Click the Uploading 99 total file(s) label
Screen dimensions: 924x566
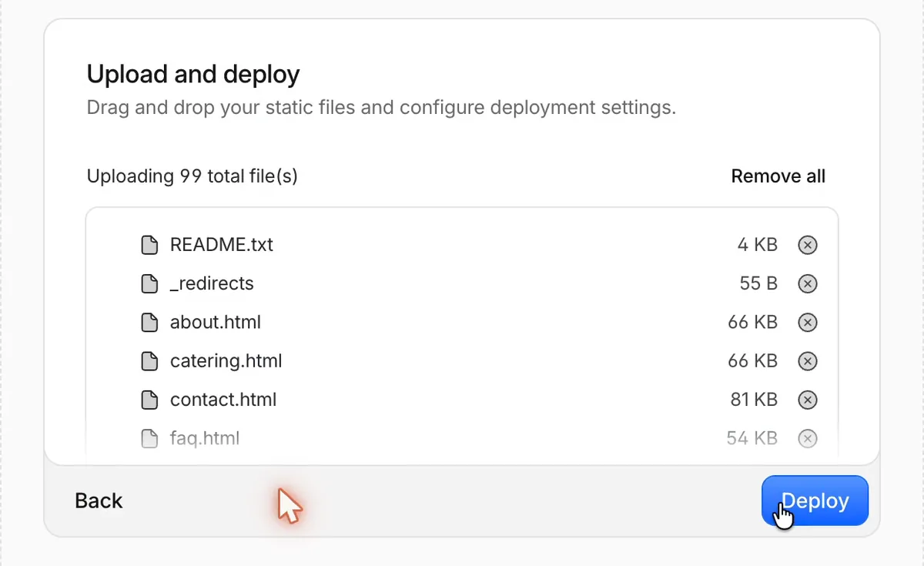192,176
